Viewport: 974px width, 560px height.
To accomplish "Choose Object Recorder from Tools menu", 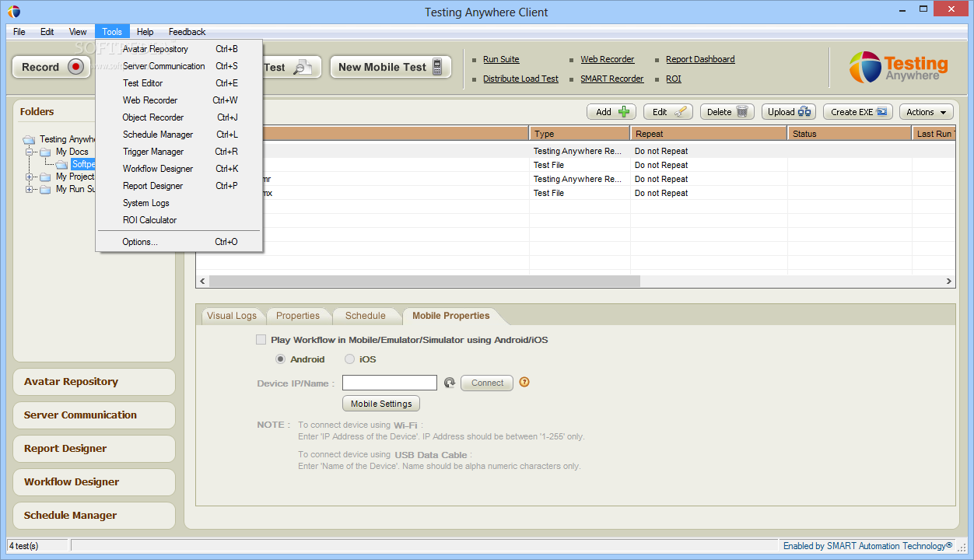I will click(x=180, y=117).
